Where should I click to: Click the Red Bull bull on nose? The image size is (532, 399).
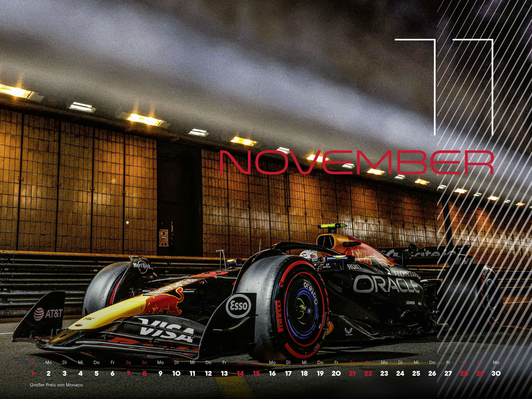click(164, 303)
